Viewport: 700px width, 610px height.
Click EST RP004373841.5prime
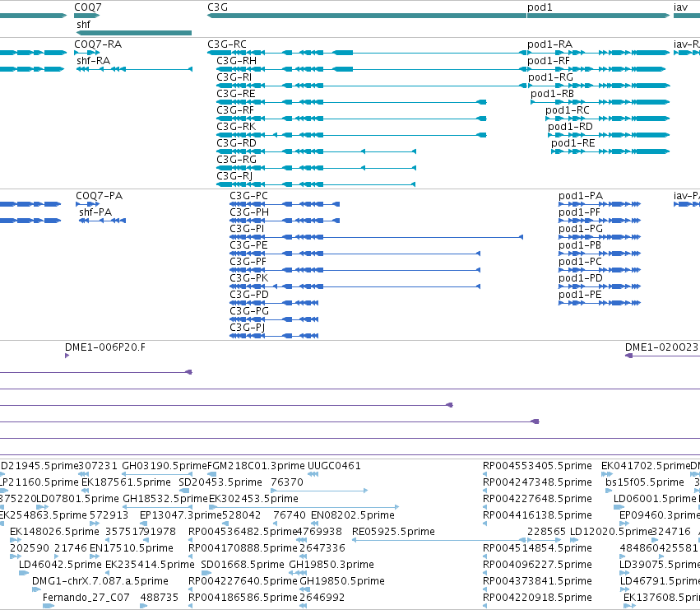point(537,581)
